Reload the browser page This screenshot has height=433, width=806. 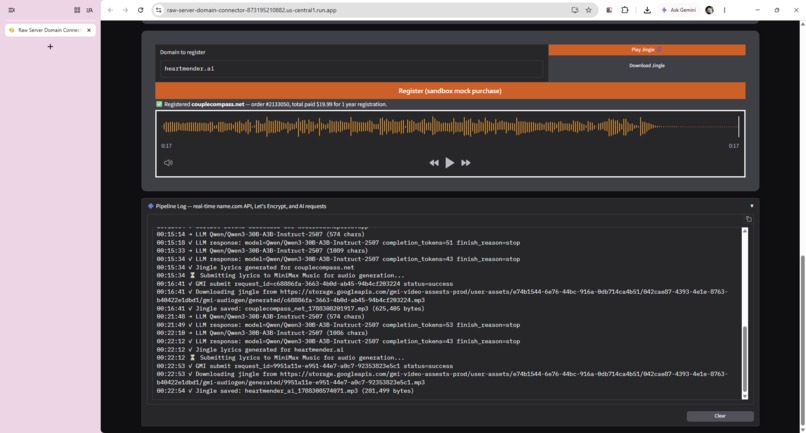140,10
